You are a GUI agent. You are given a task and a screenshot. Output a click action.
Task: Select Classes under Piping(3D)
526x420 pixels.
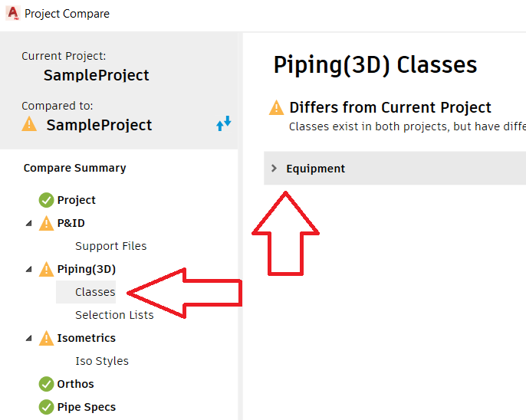(x=95, y=292)
